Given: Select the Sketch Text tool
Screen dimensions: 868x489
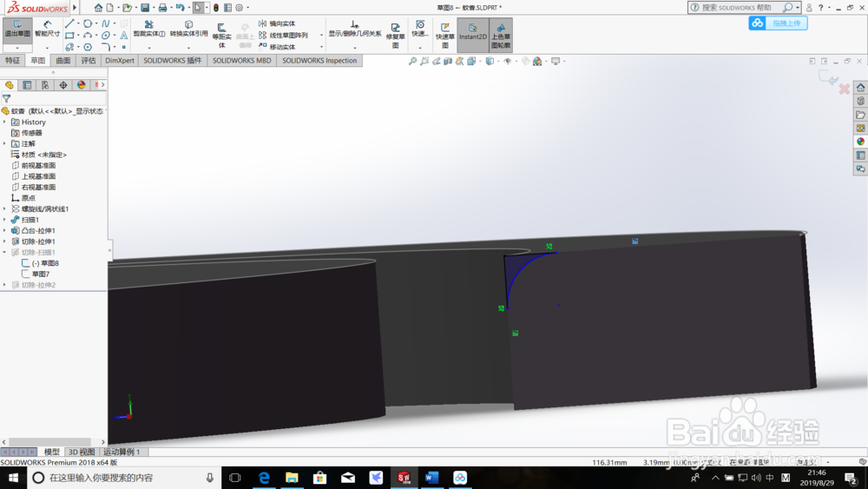Looking at the screenshot, I should click(x=124, y=36).
